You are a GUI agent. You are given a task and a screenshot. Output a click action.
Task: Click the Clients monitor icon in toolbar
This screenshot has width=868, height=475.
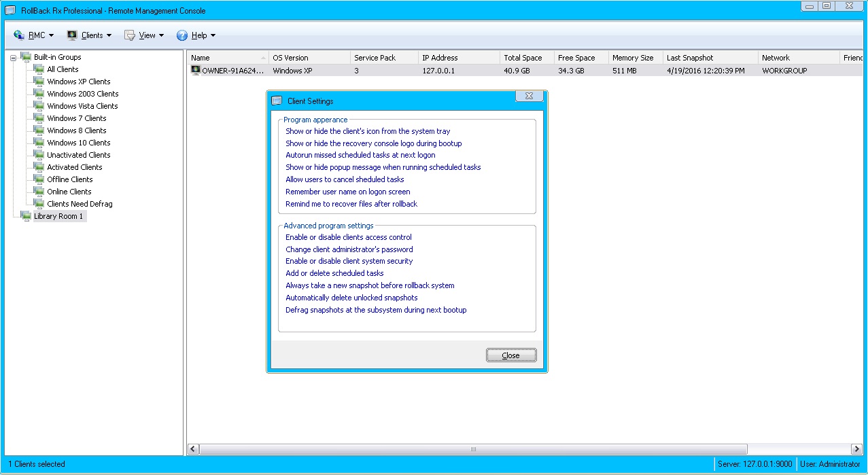(72, 35)
